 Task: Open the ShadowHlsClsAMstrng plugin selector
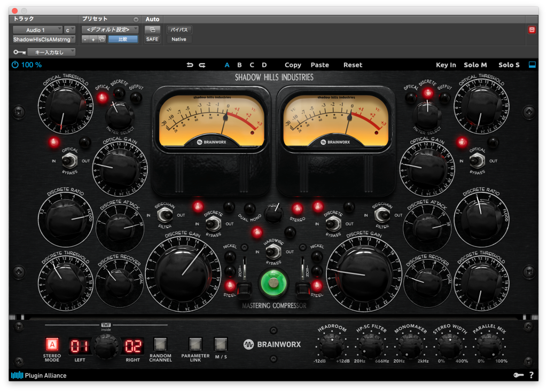(x=44, y=40)
